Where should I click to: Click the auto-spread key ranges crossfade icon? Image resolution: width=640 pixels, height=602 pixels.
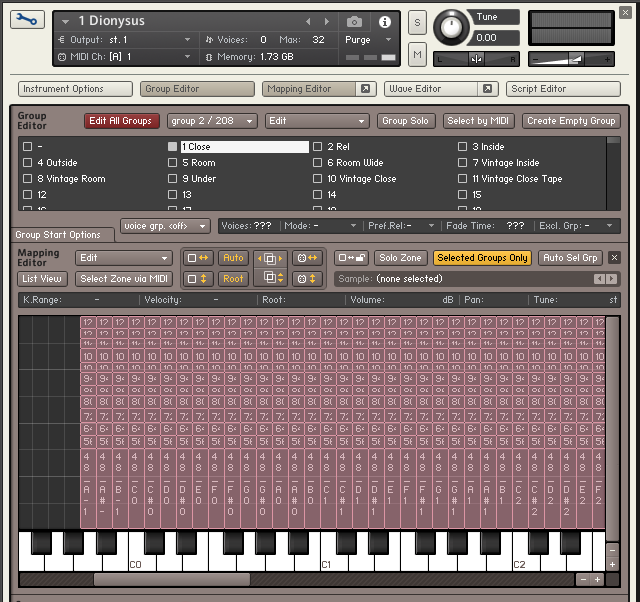269,258
